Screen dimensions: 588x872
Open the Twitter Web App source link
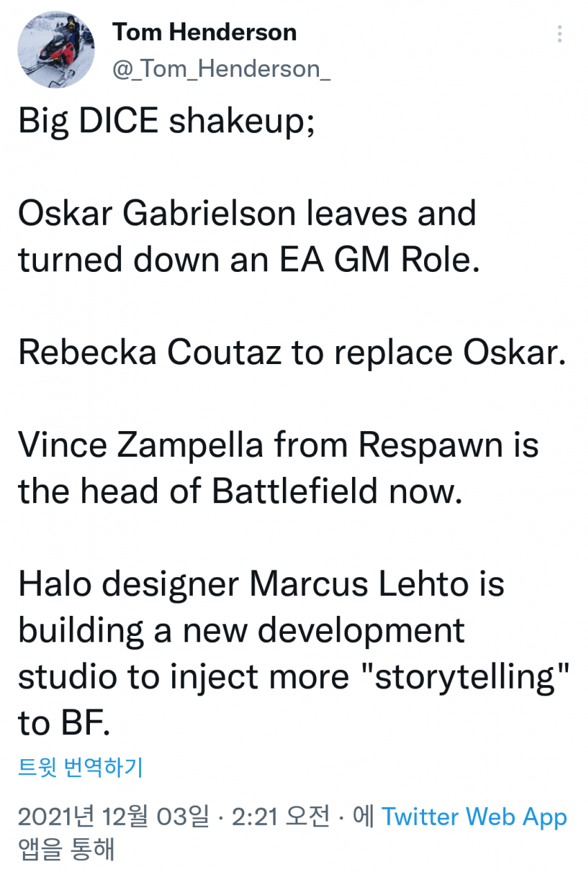pos(474,817)
